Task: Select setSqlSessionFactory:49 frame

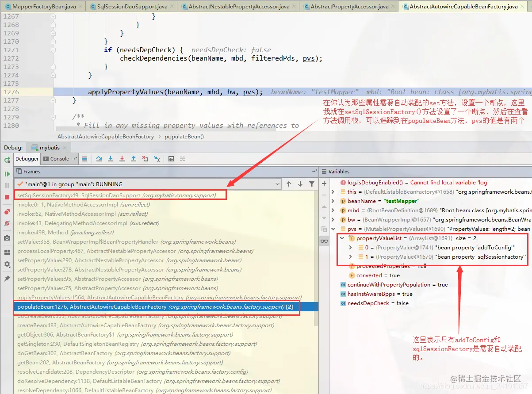Action: click(x=166, y=195)
